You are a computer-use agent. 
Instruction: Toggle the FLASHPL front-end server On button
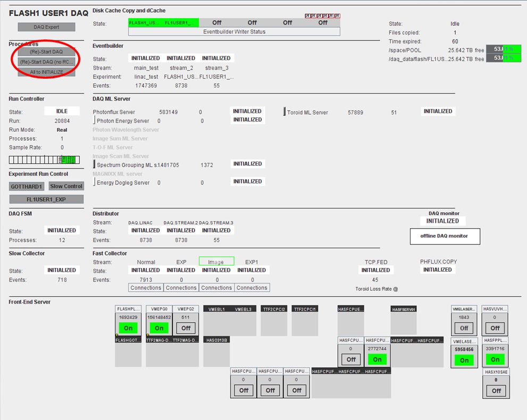point(128,328)
